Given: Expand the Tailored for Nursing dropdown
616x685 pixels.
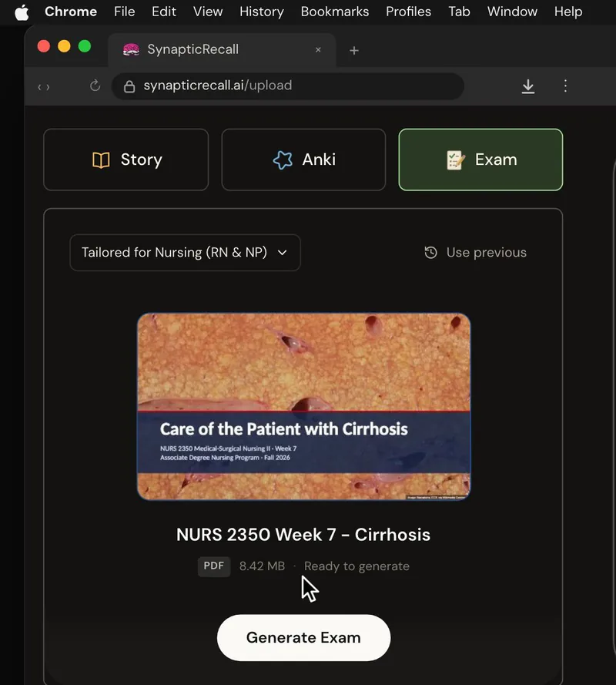Looking at the screenshot, I should pos(185,253).
